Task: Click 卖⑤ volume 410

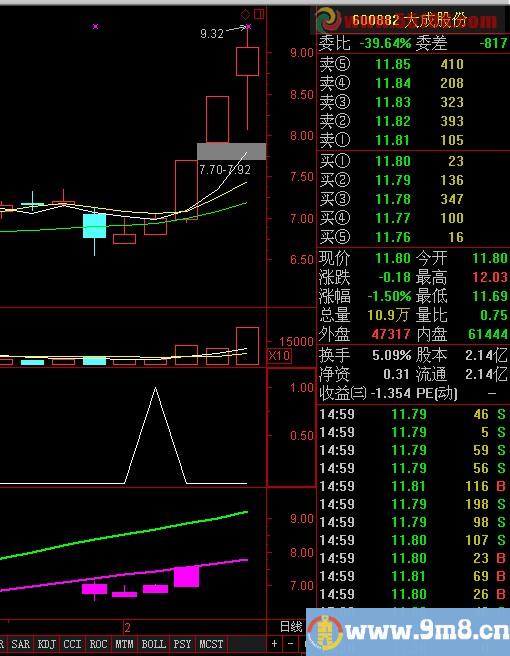Action: point(452,64)
